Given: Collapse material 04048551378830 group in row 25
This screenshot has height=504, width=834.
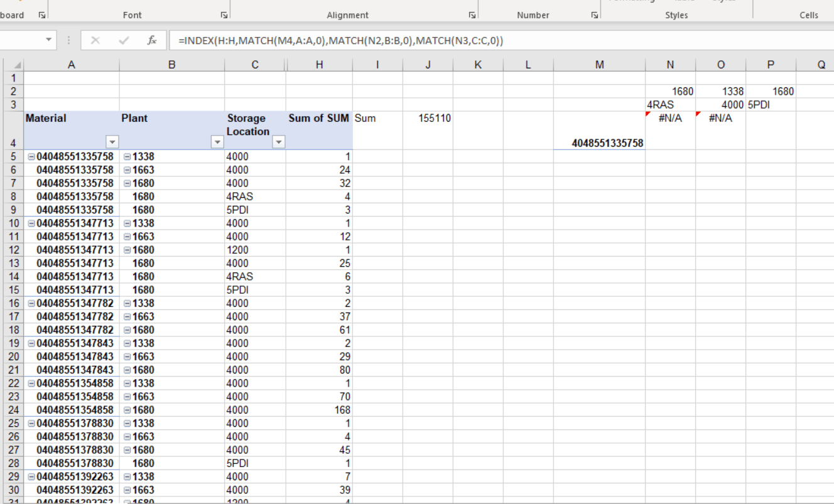Looking at the screenshot, I should click(x=31, y=424).
